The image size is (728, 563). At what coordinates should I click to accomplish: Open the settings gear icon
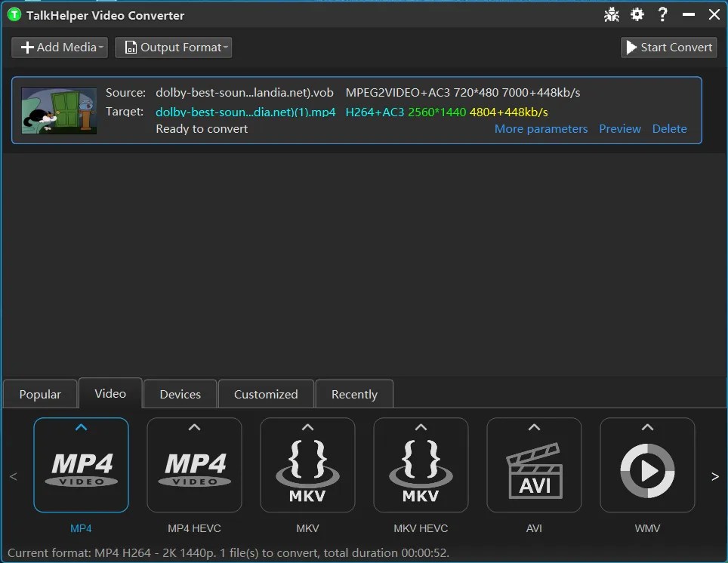(637, 14)
